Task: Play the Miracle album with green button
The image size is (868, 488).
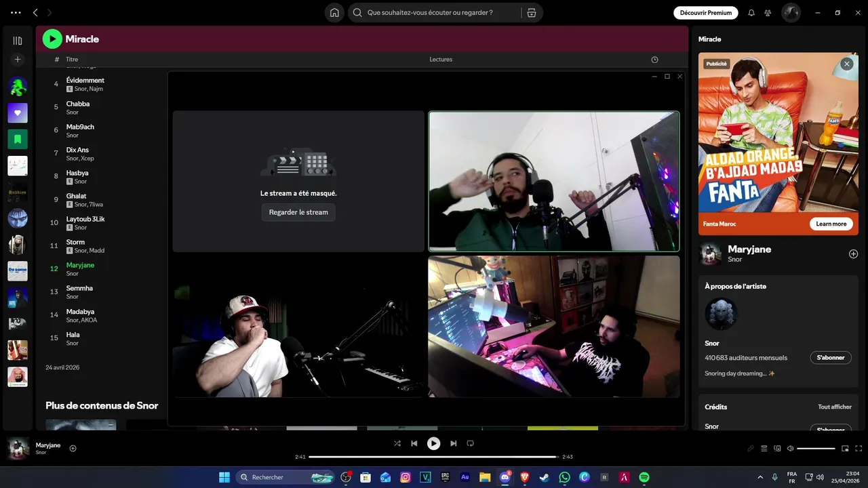Action: tap(52, 39)
